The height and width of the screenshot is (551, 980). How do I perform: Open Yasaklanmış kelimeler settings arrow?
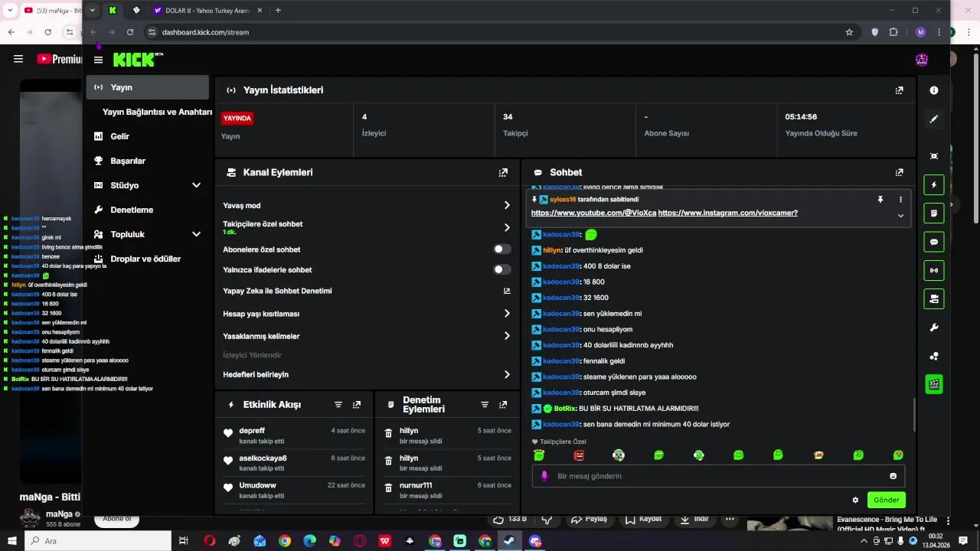[x=507, y=336]
